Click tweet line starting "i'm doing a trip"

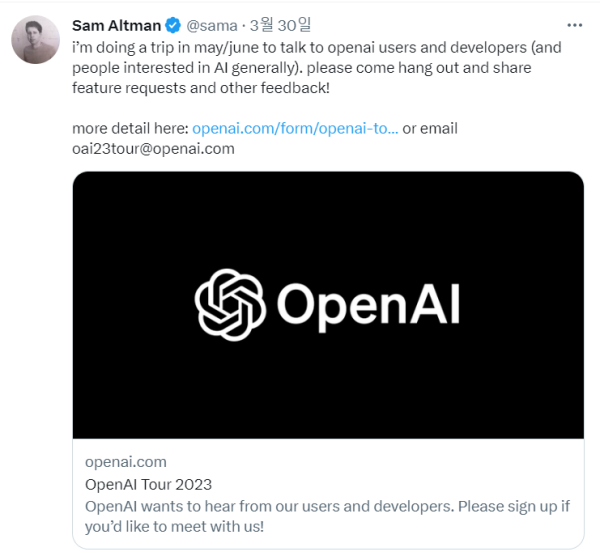tap(316, 47)
